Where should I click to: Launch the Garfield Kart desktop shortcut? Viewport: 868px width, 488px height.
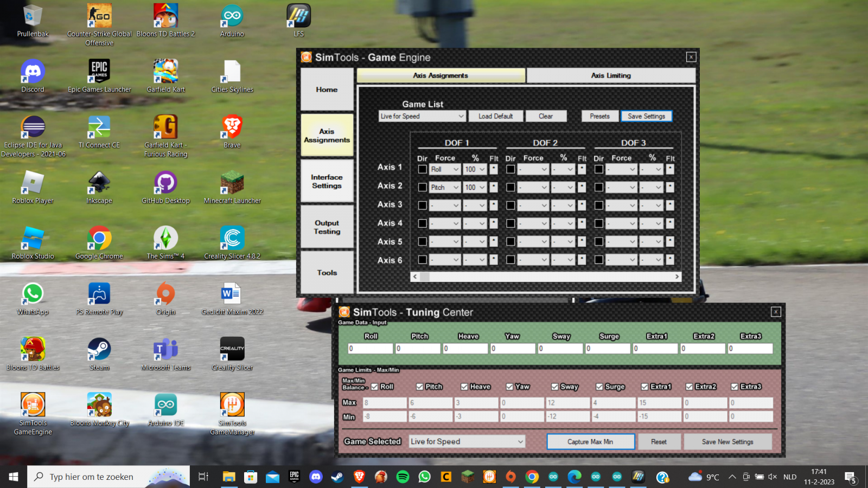coord(165,76)
